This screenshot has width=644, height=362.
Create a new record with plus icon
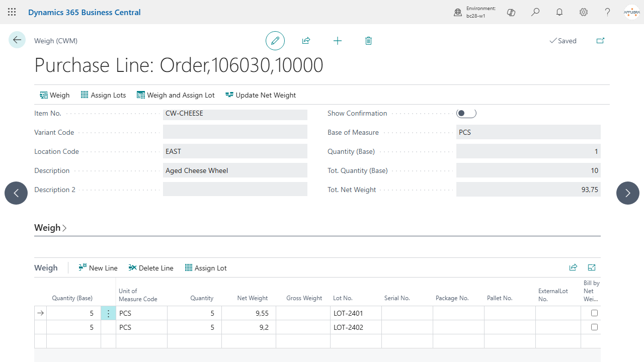(338, 41)
